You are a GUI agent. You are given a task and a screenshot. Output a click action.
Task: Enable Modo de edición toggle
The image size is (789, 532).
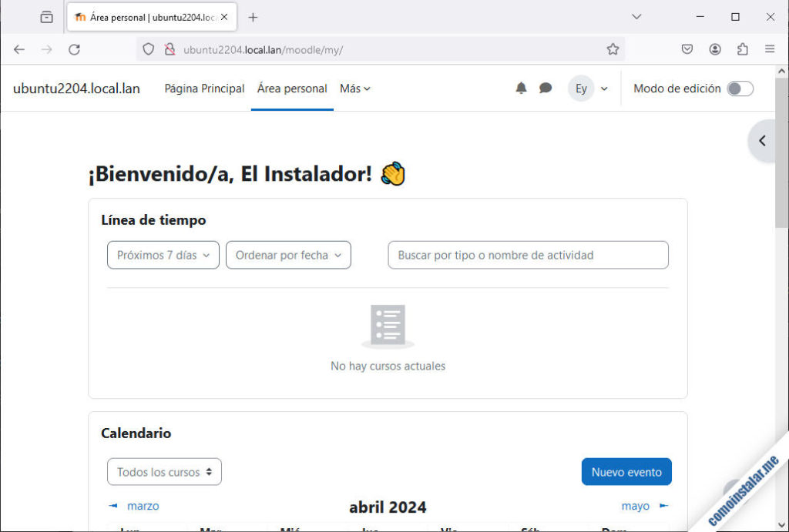(x=739, y=88)
